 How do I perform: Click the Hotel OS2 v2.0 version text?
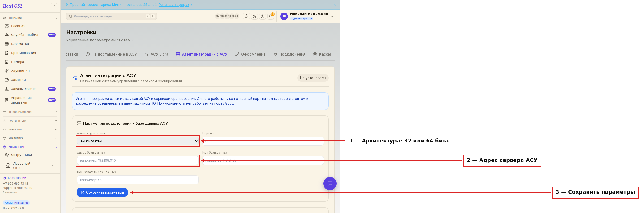click(x=13, y=208)
